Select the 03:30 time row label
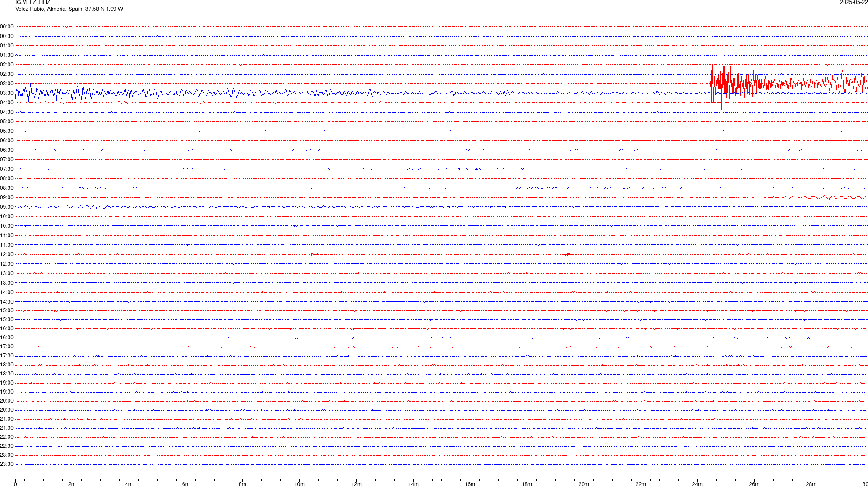The height and width of the screenshot is (488, 868). click(x=7, y=93)
